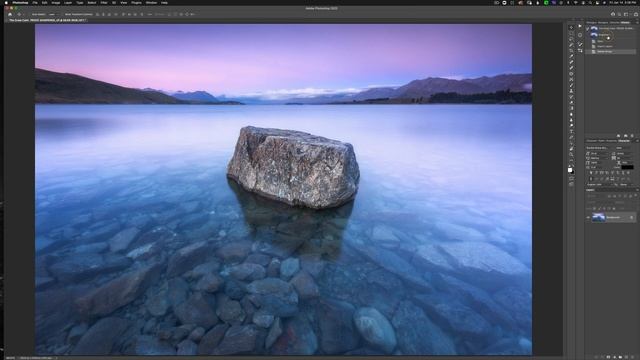This screenshot has height=360, width=640.
Task: Click the background color swatch
Action: [x=573, y=172]
